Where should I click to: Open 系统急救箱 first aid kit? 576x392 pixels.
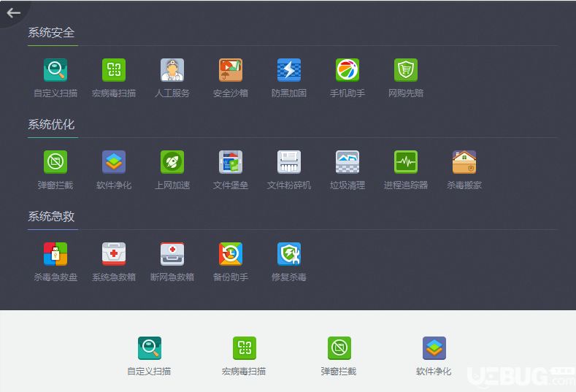point(114,253)
